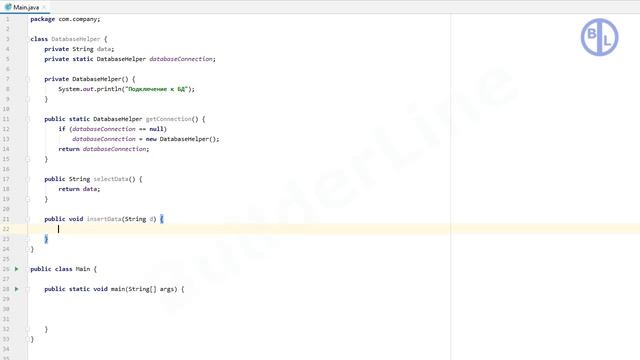This screenshot has width=640, height=360.
Task: Click the fold end marker on line 15
Action: click(28, 159)
